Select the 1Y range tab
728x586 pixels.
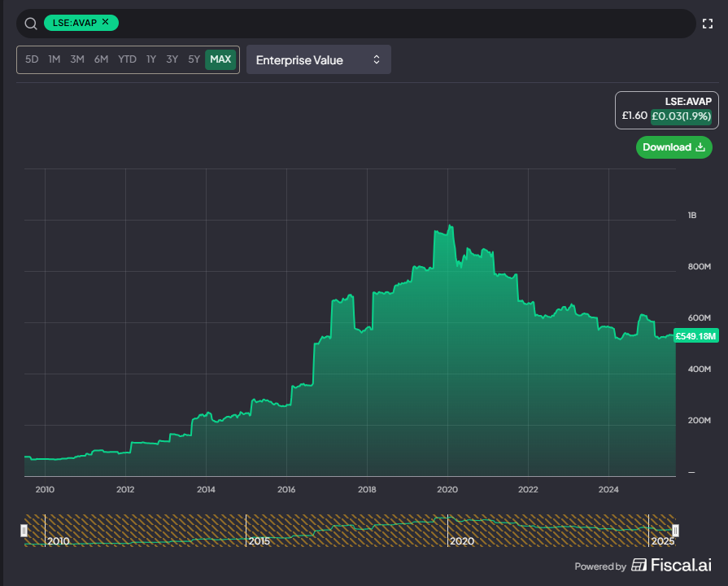tap(150, 59)
